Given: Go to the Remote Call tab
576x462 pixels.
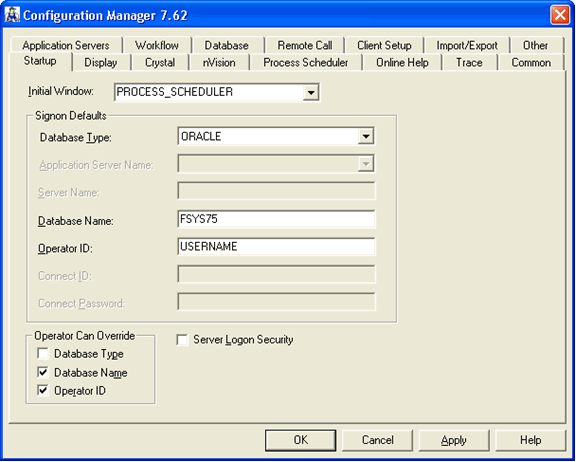Looking at the screenshot, I should 305,45.
